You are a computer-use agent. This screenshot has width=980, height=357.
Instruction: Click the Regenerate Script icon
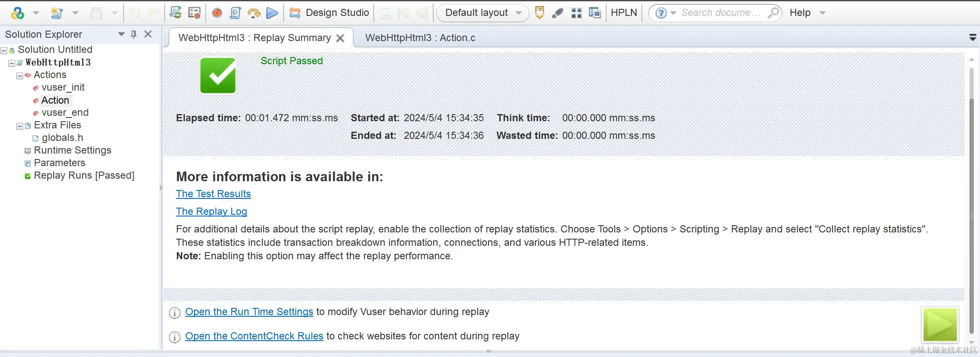tap(176, 13)
